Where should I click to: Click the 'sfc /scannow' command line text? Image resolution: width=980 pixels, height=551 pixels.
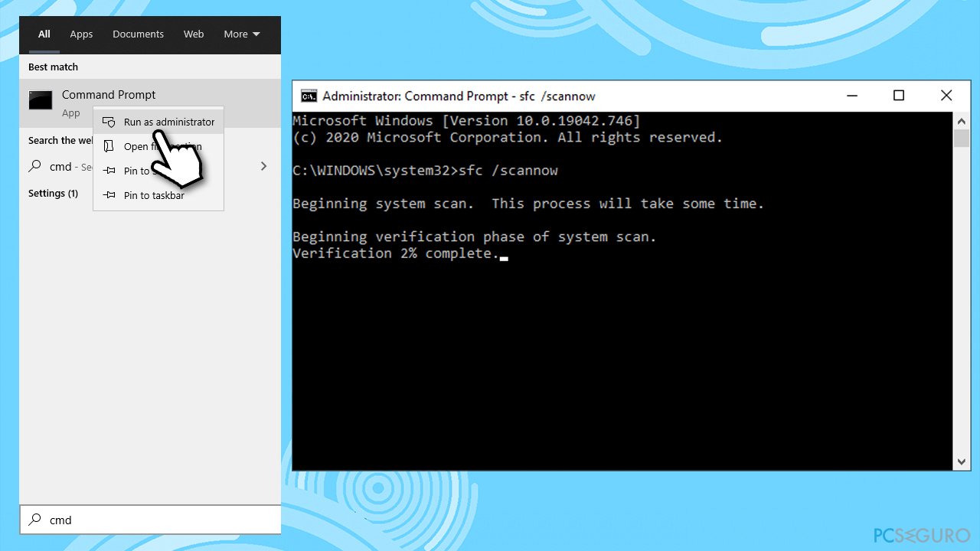(x=508, y=171)
